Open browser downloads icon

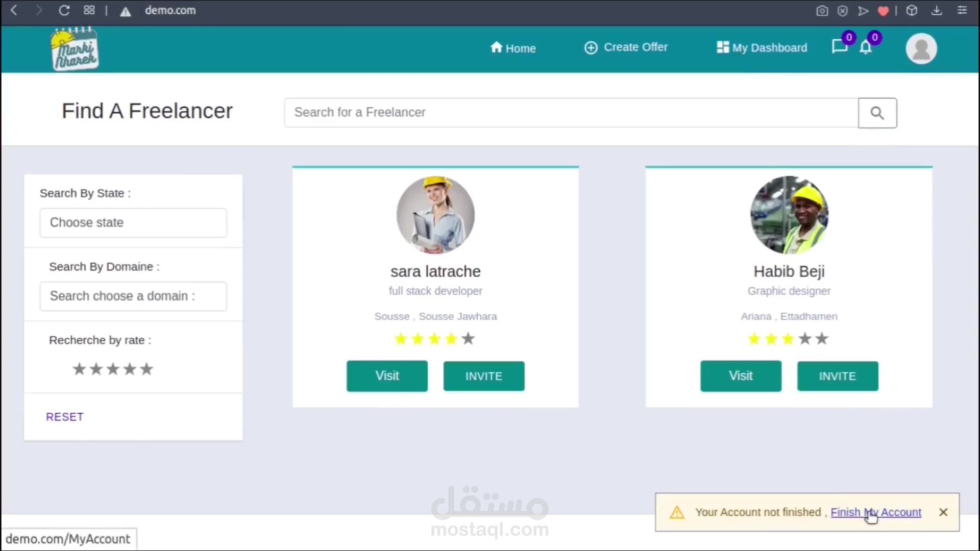tap(937, 11)
